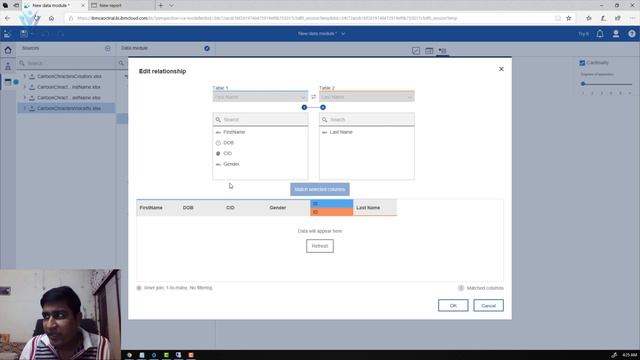Open the browser favorites hub icon
Image resolution: width=640 pixels, height=360 pixels.
[x=589, y=18]
